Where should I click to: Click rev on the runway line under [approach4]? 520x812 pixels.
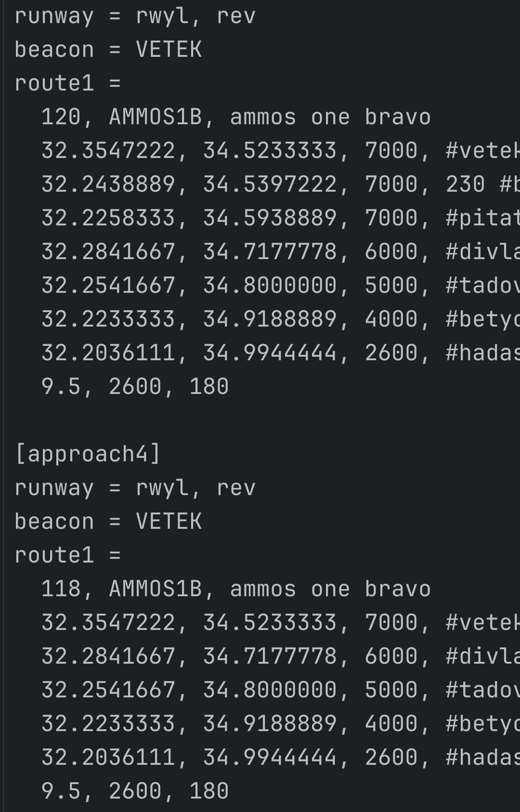pyautogui.click(x=236, y=488)
